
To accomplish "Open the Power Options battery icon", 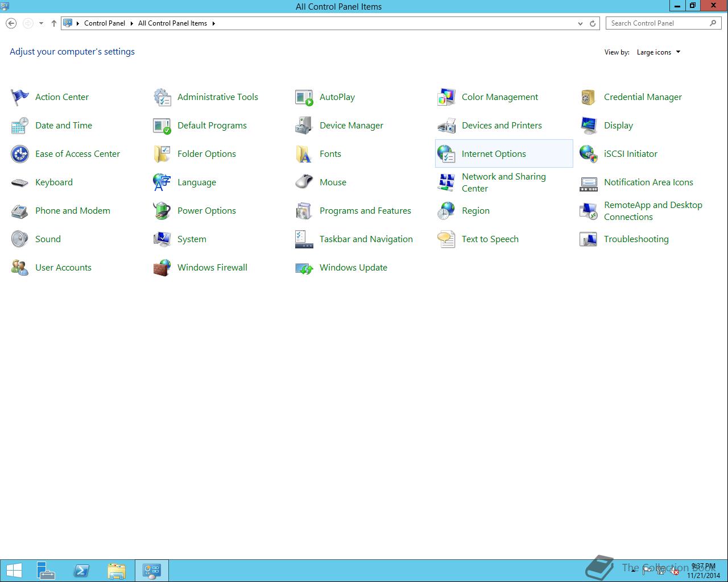I will [162, 211].
